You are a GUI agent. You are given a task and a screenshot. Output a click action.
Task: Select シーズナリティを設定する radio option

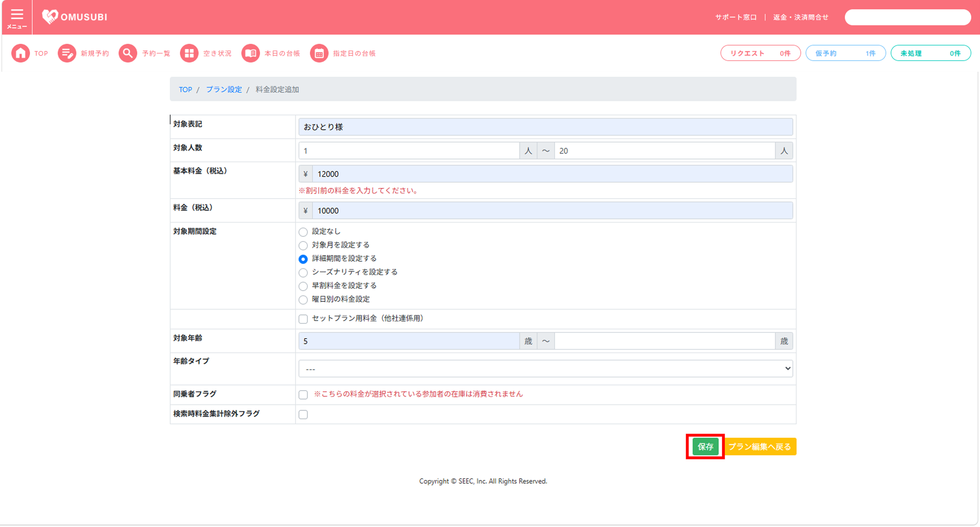[303, 273]
